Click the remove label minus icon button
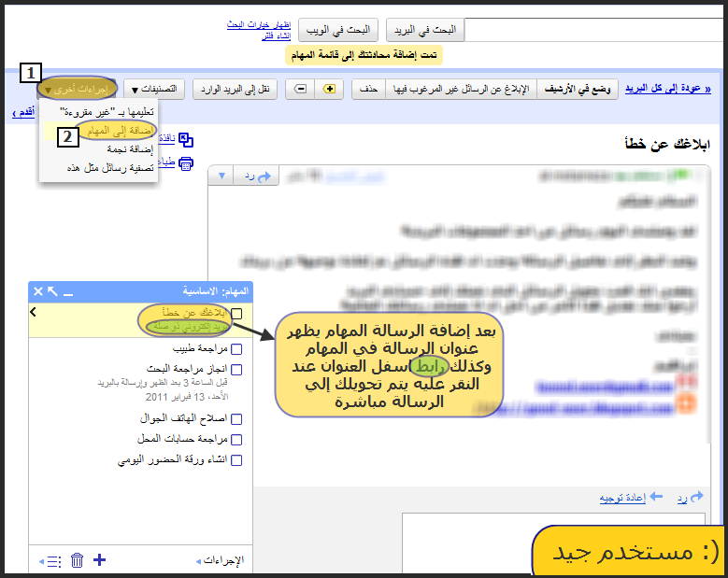Viewport: 728px width, 578px height. 300,89
